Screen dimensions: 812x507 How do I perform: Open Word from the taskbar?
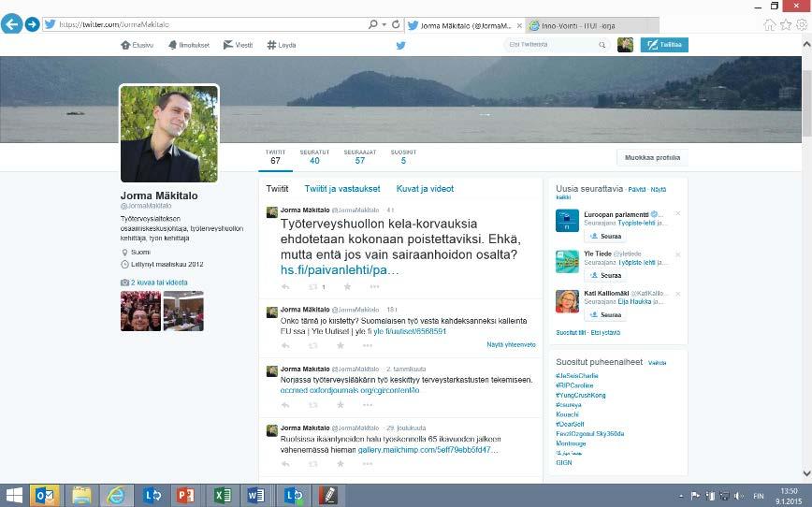tap(255, 496)
